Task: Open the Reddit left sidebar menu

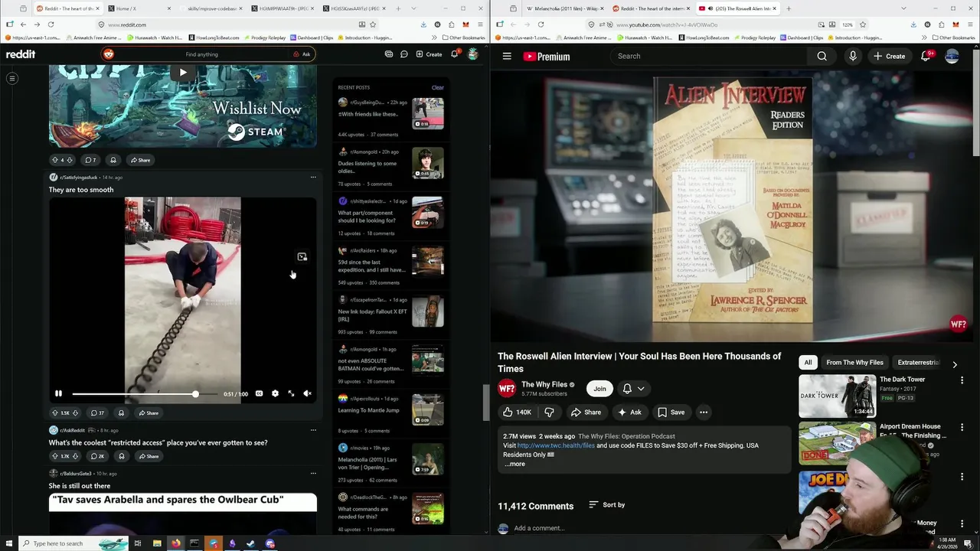Action: tap(12, 78)
